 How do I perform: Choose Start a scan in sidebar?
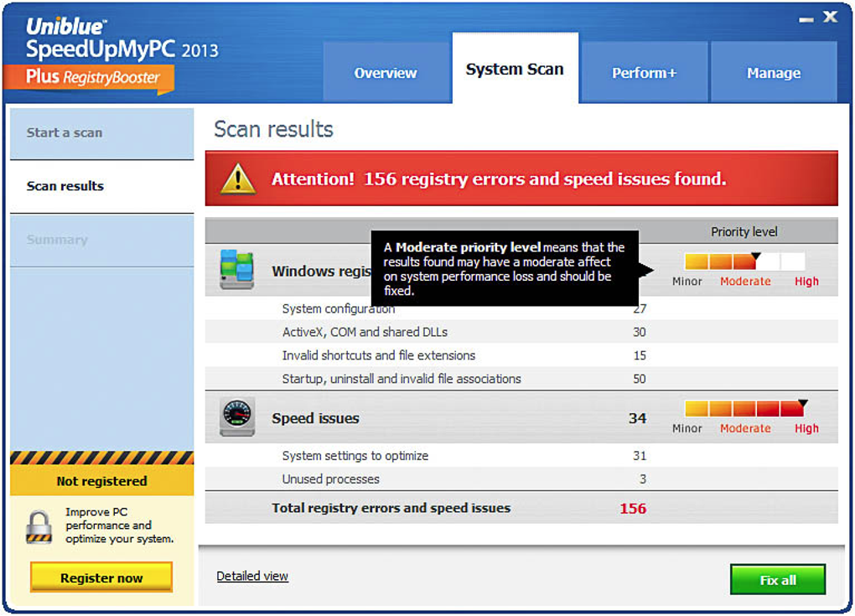click(102, 133)
